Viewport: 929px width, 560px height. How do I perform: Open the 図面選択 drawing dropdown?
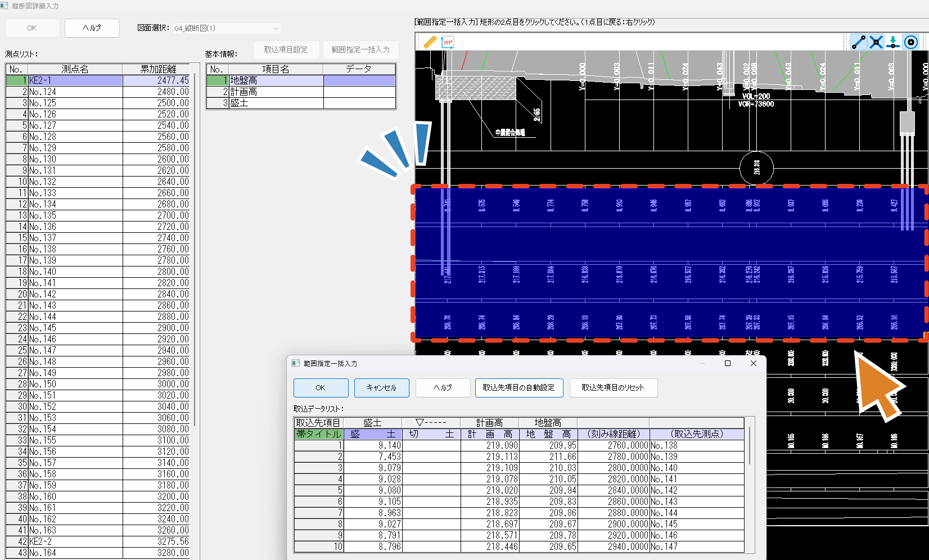(x=226, y=28)
